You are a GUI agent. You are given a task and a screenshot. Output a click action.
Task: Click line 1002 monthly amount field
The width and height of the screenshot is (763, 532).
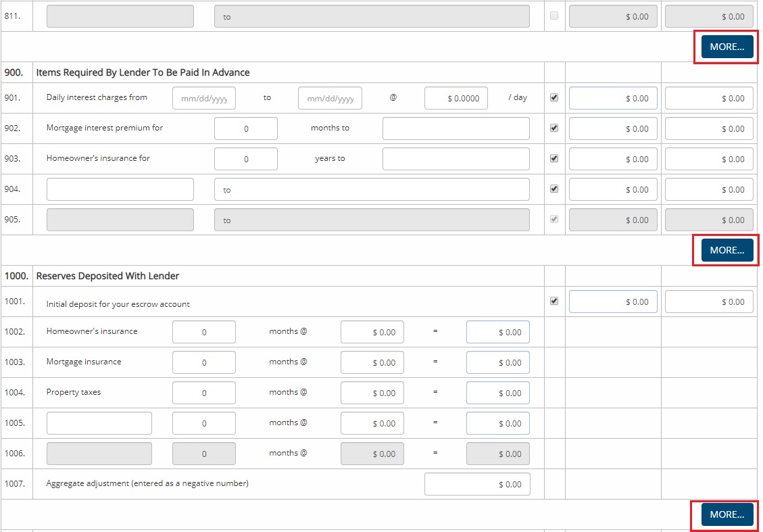point(372,332)
